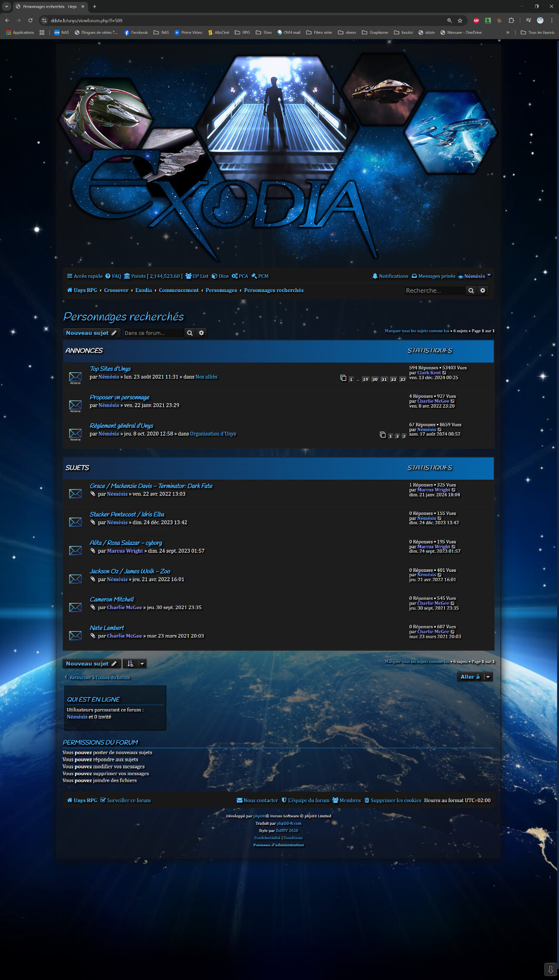Click 'Supprimer les cookies' footer link
The height and width of the screenshot is (980, 559).
(x=393, y=801)
